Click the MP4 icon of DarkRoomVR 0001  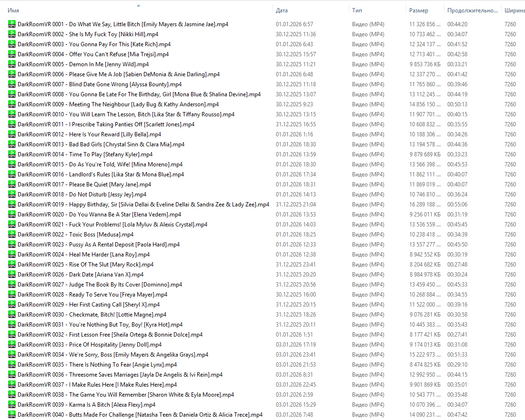(x=12, y=24)
